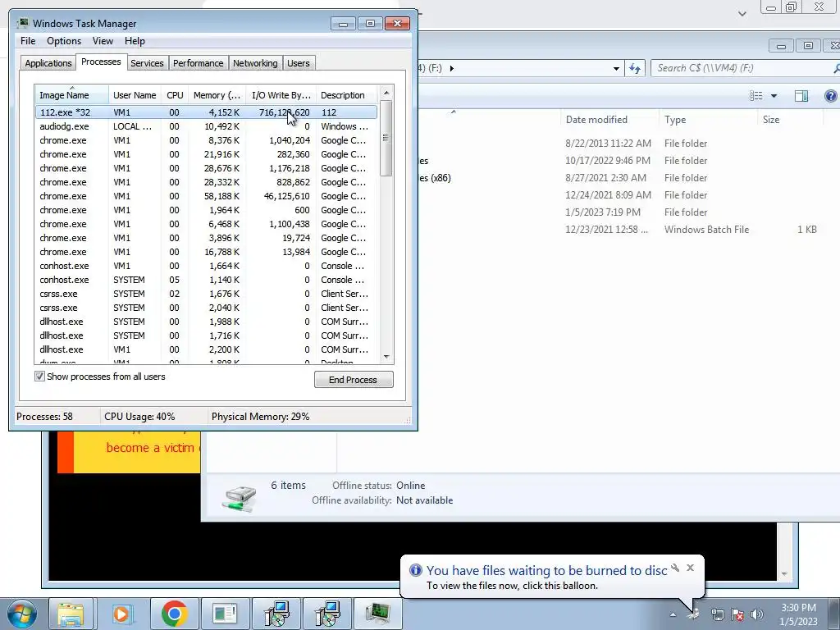This screenshot has width=840, height=630.
Task: Click the Task Manager title bar icon
Action: point(23,24)
